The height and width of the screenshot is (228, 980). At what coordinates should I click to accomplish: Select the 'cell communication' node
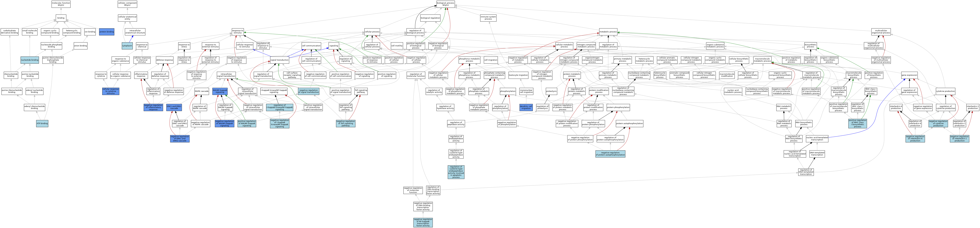[311, 46]
